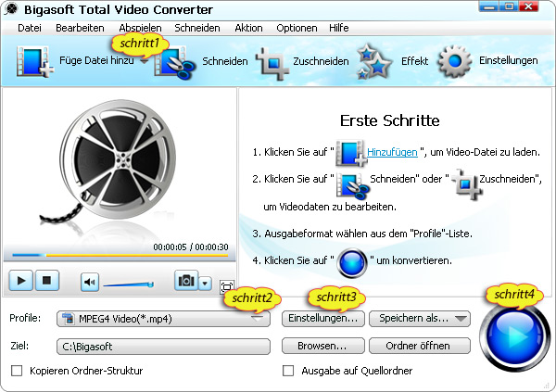Enable Ausgabe auf Quellordner checkbox

(x=288, y=371)
